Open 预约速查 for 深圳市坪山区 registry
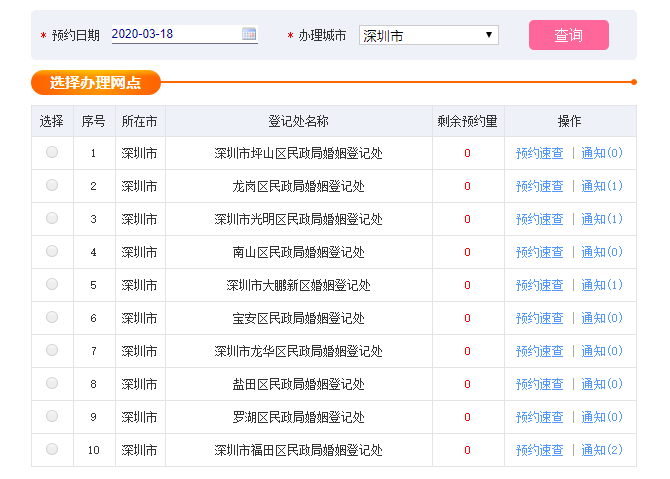Image resolution: width=670 pixels, height=479 pixels. tap(539, 153)
